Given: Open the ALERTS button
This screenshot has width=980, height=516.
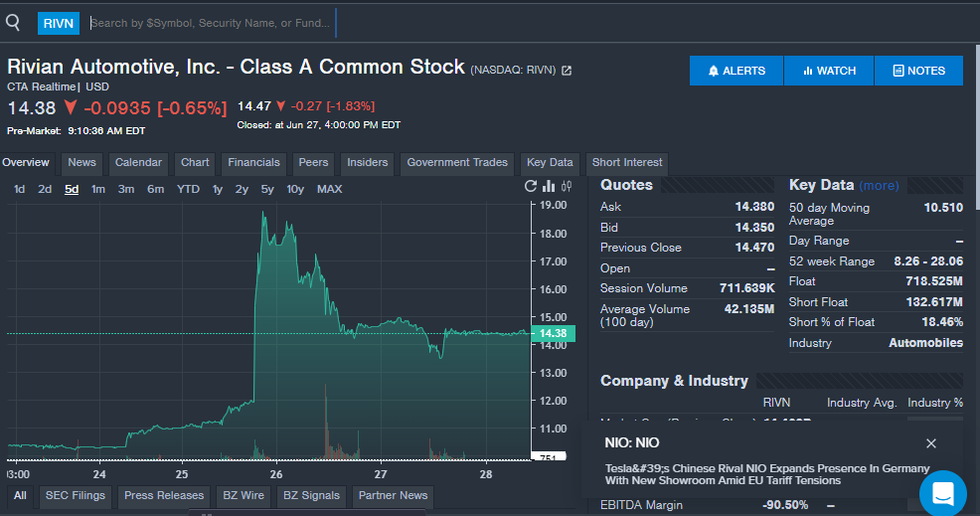Looking at the screenshot, I should point(736,71).
